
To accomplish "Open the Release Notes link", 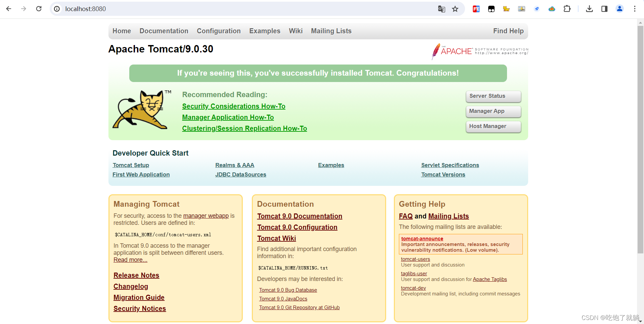I will click(x=136, y=275).
